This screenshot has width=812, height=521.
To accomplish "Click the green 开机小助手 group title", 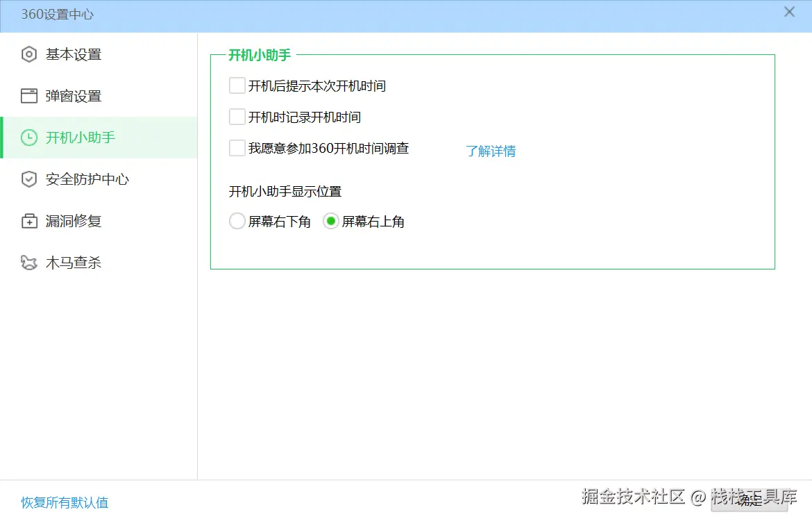I will [x=260, y=55].
